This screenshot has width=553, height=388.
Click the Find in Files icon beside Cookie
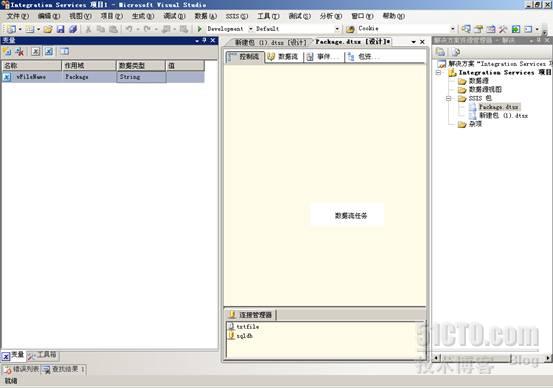[350, 29]
